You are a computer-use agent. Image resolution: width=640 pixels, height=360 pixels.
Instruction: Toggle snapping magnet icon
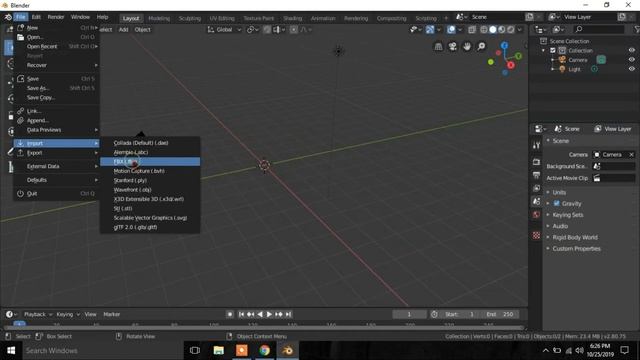click(267, 30)
